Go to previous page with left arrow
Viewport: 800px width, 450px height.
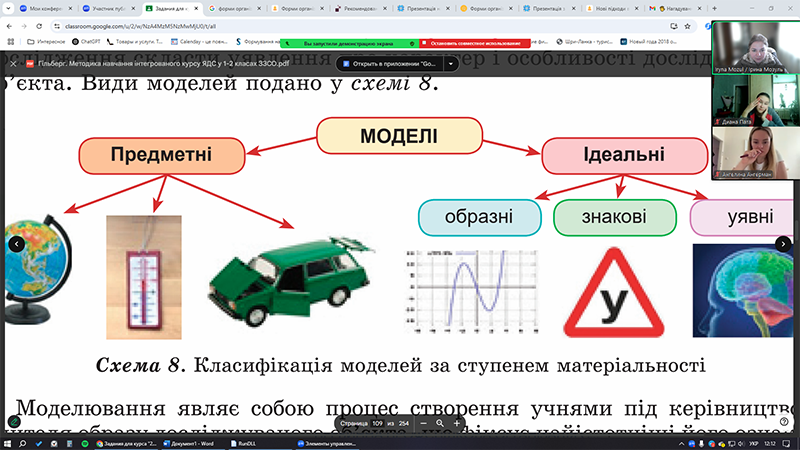click(16, 244)
